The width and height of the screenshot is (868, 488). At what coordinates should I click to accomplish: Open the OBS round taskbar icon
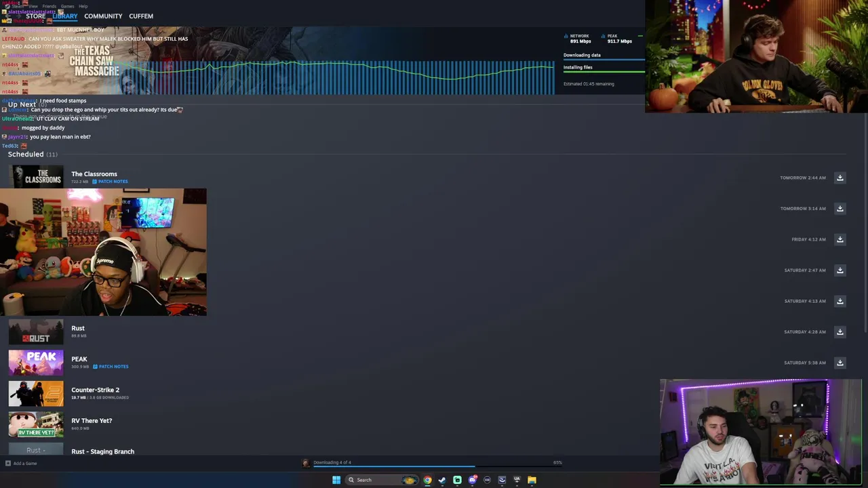tap(487, 480)
